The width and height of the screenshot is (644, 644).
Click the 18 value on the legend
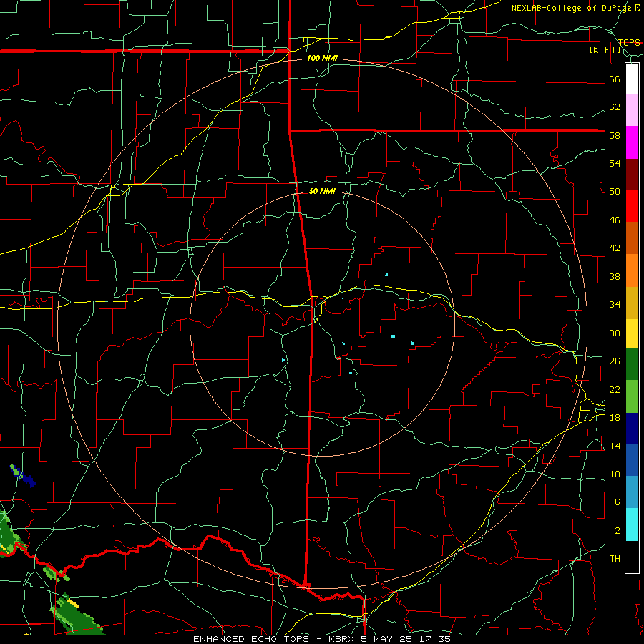(x=615, y=418)
